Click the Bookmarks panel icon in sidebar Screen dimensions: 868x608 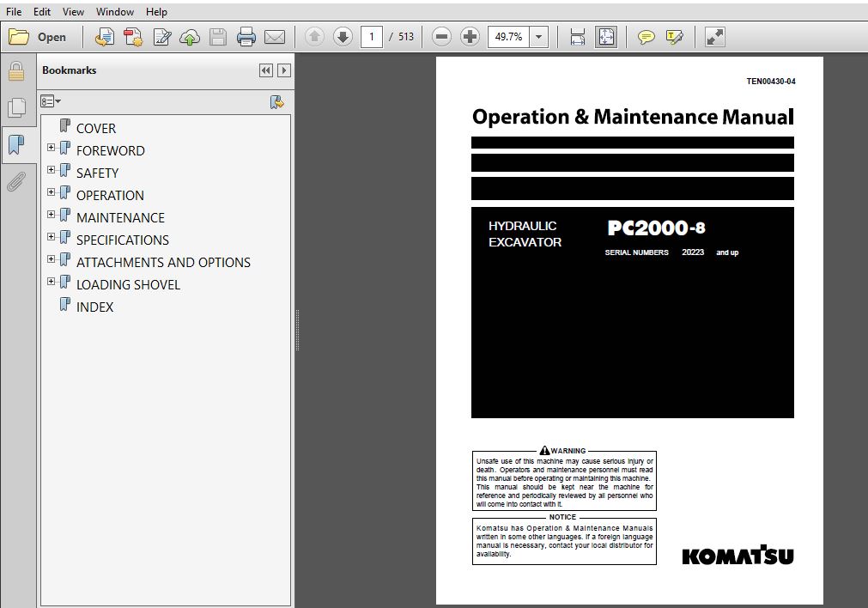coord(16,144)
